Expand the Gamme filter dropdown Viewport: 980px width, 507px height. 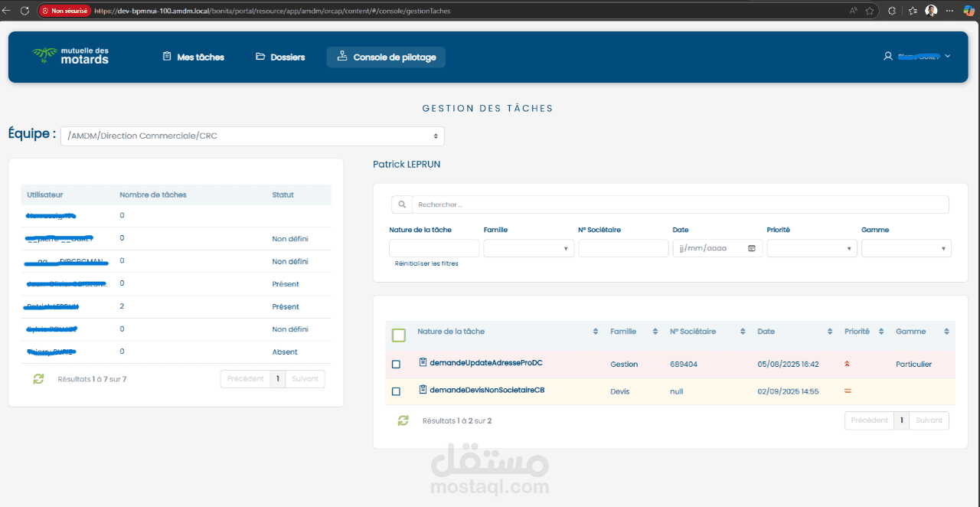click(x=906, y=248)
